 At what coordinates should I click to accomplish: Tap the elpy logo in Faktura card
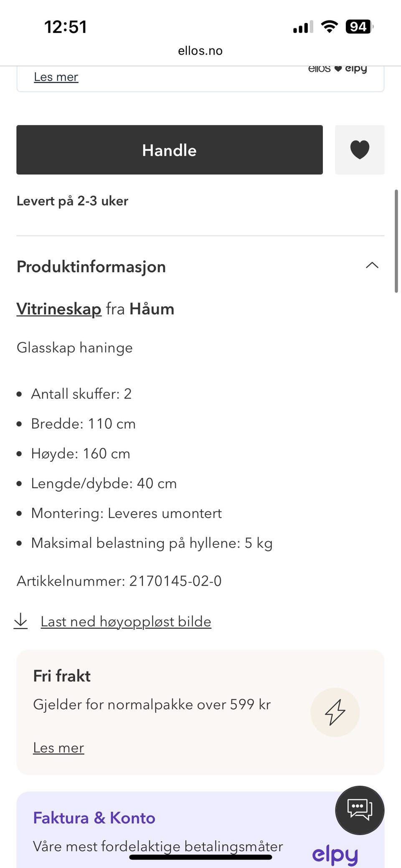(335, 855)
